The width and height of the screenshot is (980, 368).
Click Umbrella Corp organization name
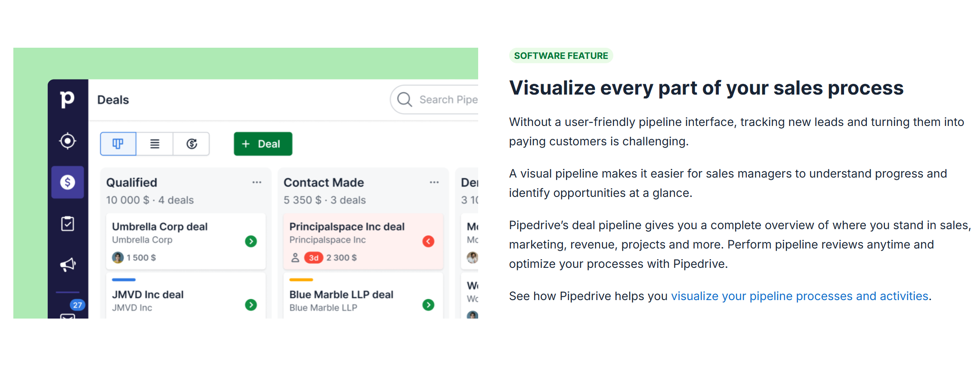142,240
